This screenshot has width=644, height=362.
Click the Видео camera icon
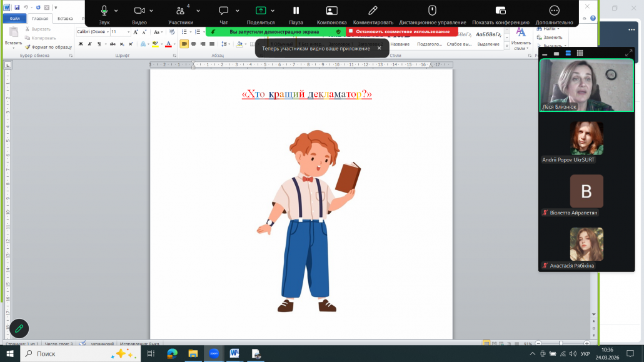click(x=139, y=11)
